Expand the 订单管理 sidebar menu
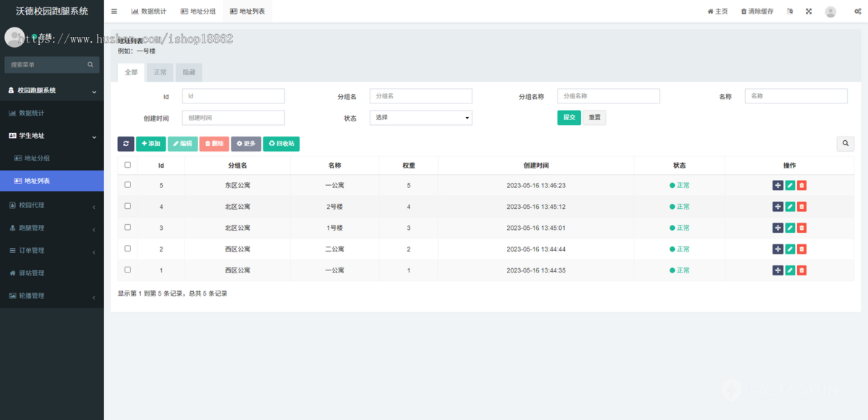The image size is (868, 420). tap(52, 251)
